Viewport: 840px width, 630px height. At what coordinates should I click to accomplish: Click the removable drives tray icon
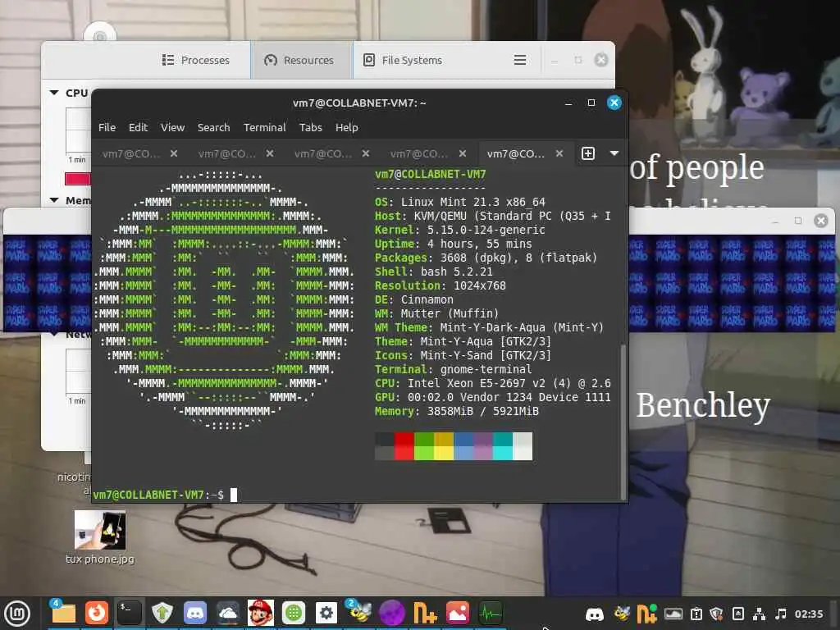tap(738, 614)
